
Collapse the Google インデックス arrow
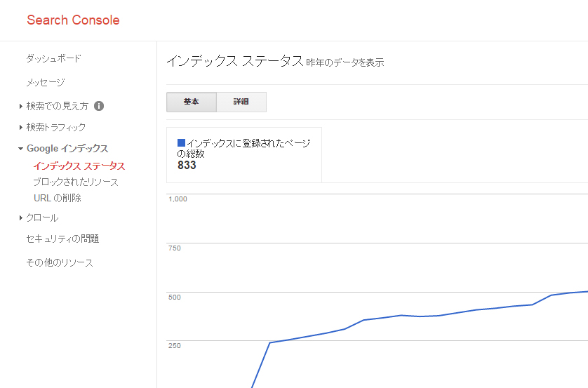click(x=20, y=149)
